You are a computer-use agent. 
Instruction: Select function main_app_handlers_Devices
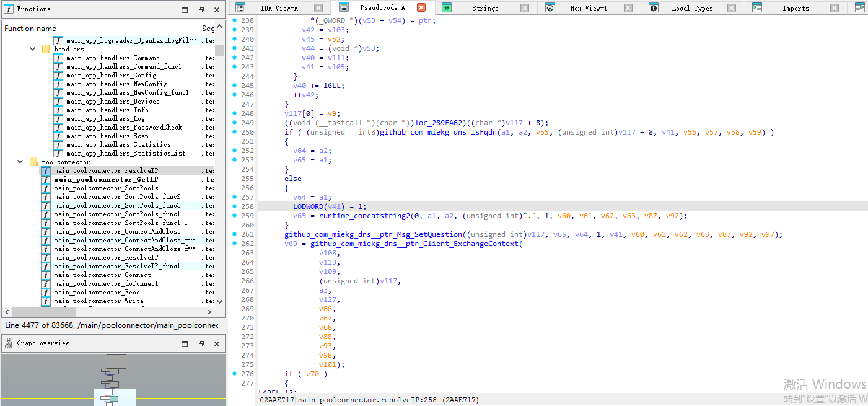(x=113, y=101)
